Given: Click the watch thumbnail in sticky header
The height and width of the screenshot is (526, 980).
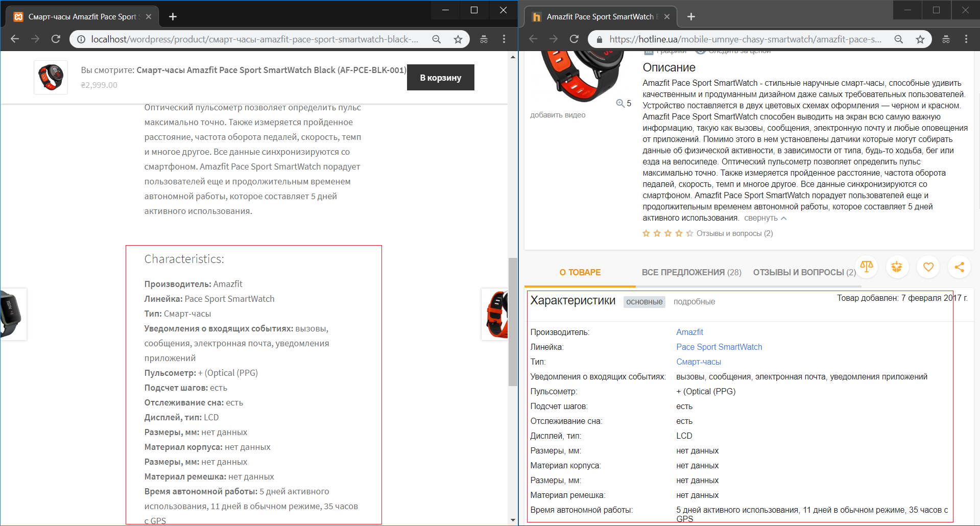Looking at the screenshot, I should (x=51, y=77).
